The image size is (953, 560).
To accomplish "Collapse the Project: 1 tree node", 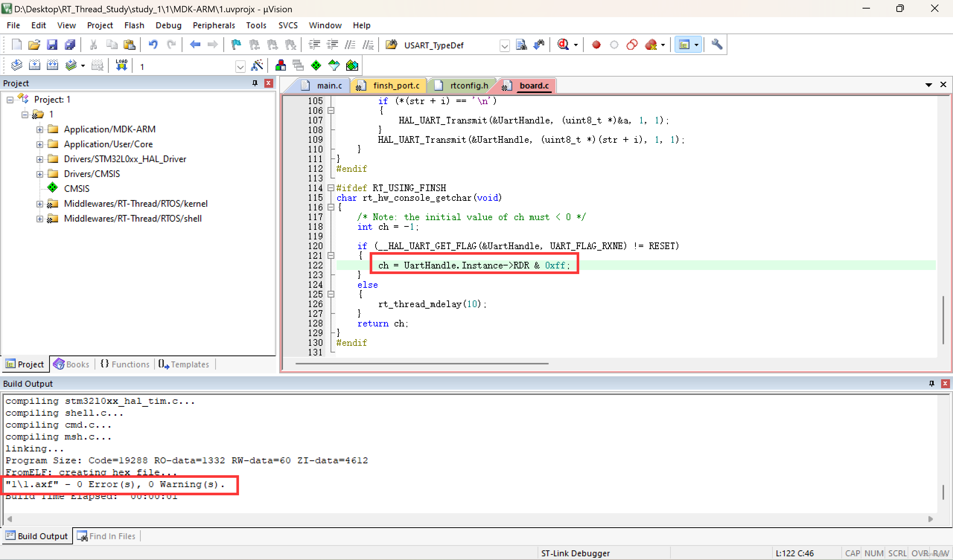I will (x=9, y=99).
